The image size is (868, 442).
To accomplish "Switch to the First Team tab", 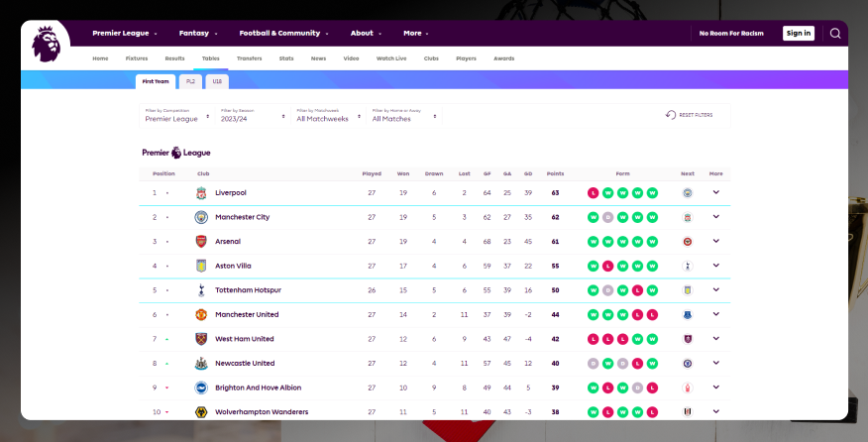I will pos(156,81).
